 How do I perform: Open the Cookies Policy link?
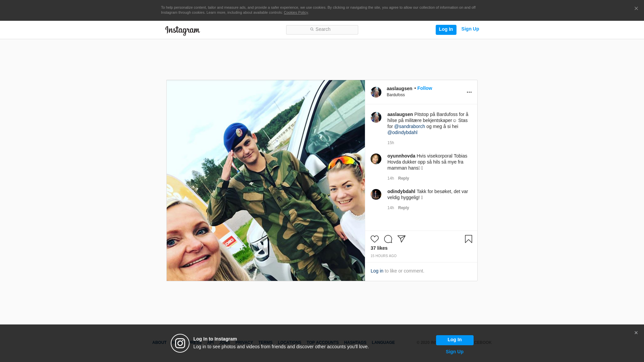296,13
